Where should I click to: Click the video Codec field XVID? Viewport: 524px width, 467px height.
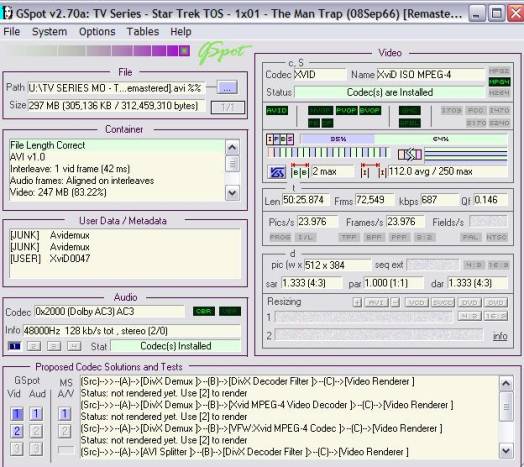click(x=320, y=75)
